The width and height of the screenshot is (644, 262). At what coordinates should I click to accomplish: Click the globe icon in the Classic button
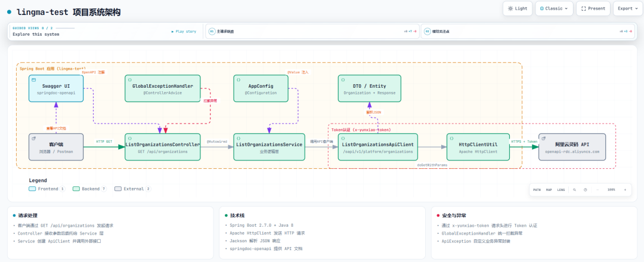tap(542, 8)
